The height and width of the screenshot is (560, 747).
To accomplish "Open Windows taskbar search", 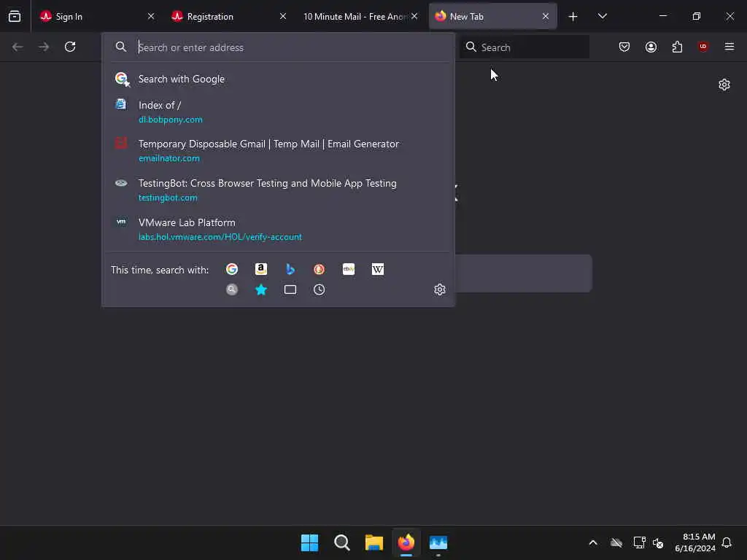I will pyautogui.click(x=341, y=542).
